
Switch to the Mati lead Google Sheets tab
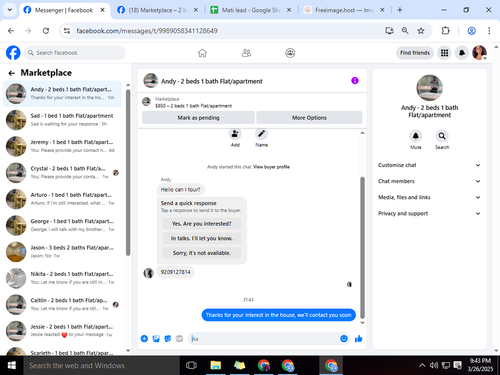point(251,10)
